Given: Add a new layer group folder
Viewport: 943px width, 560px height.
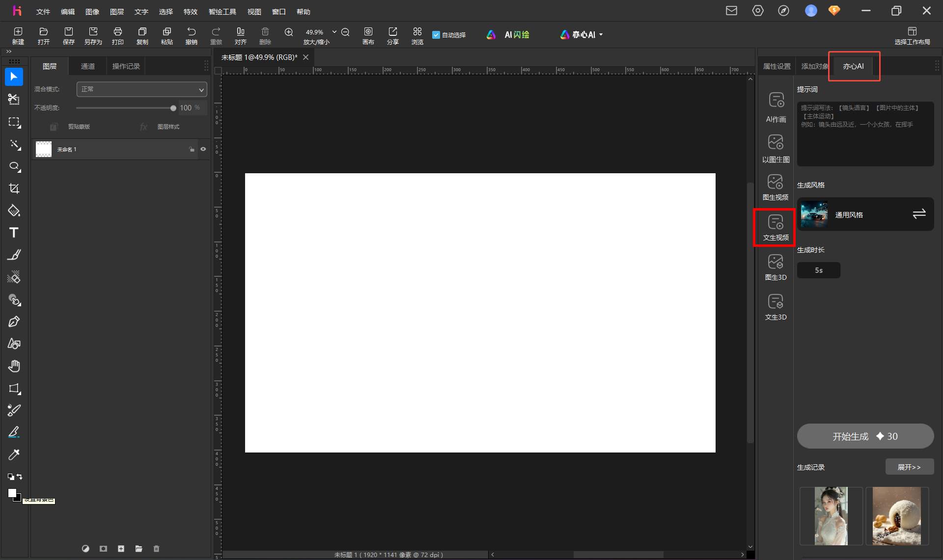Looking at the screenshot, I should click(139, 549).
